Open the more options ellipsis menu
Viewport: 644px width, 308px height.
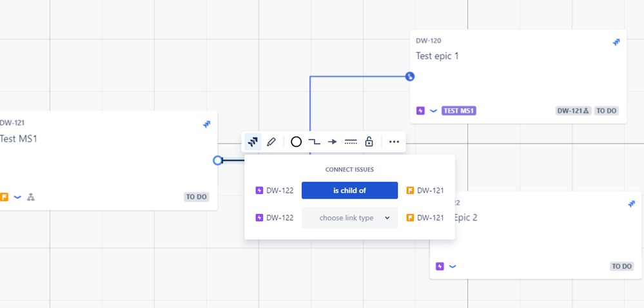point(394,142)
